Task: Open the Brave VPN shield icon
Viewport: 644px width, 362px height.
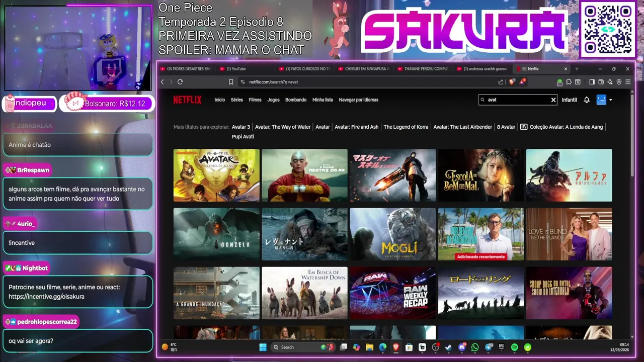Action: (619, 82)
